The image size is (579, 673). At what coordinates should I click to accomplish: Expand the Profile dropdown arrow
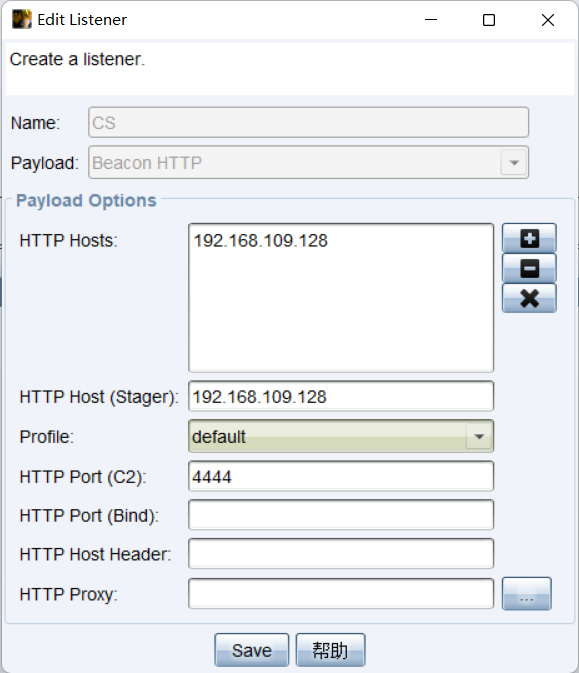[x=479, y=437]
